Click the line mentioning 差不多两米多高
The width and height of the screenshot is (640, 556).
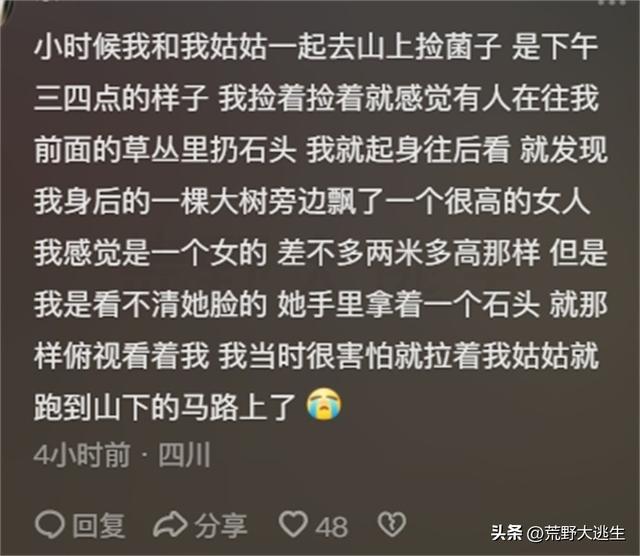(321, 253)
